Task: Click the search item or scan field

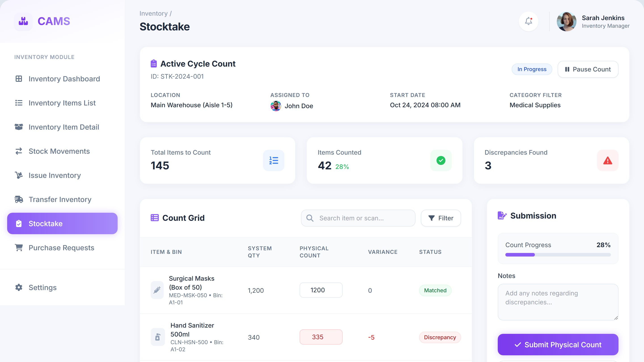Action: [358, 218]
